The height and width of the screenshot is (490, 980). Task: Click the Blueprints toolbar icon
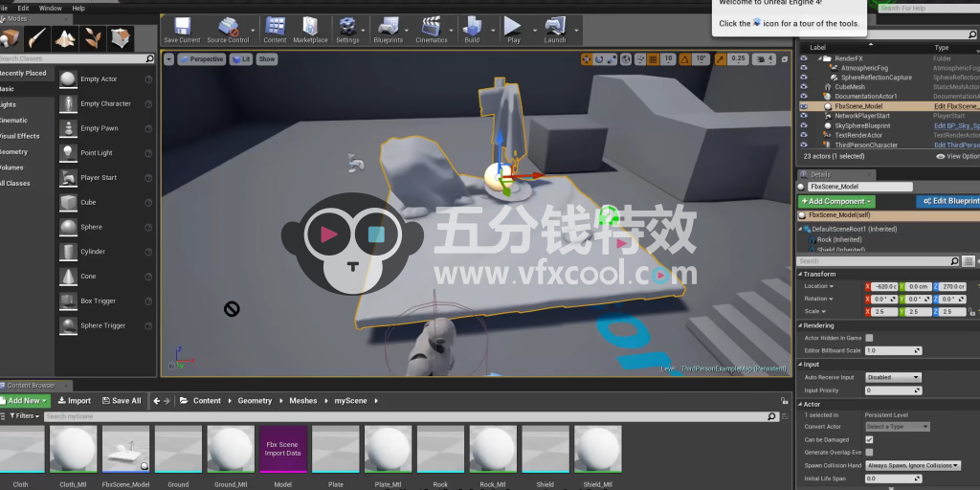pos(389,30)
